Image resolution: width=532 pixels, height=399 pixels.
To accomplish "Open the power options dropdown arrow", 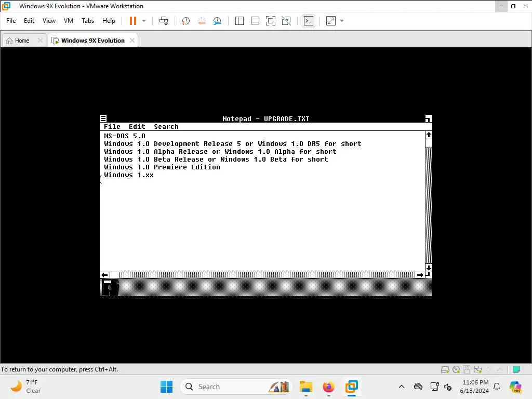I will tap(144, 21).
